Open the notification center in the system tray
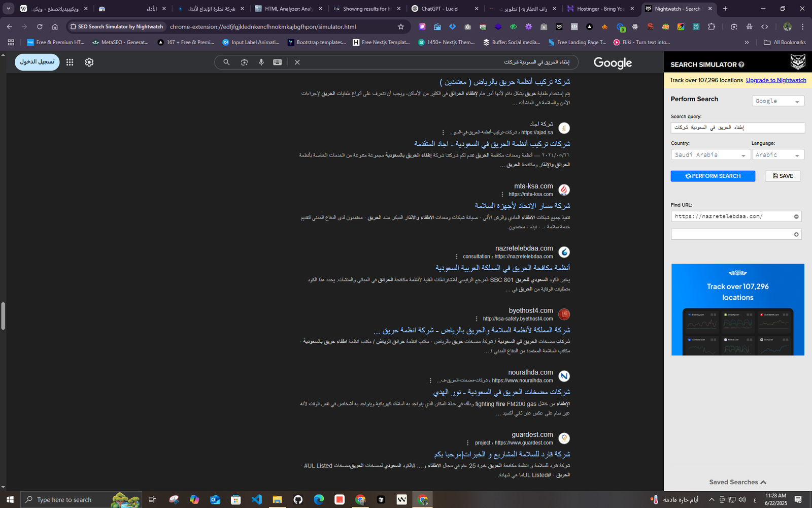 coord(798,499)
